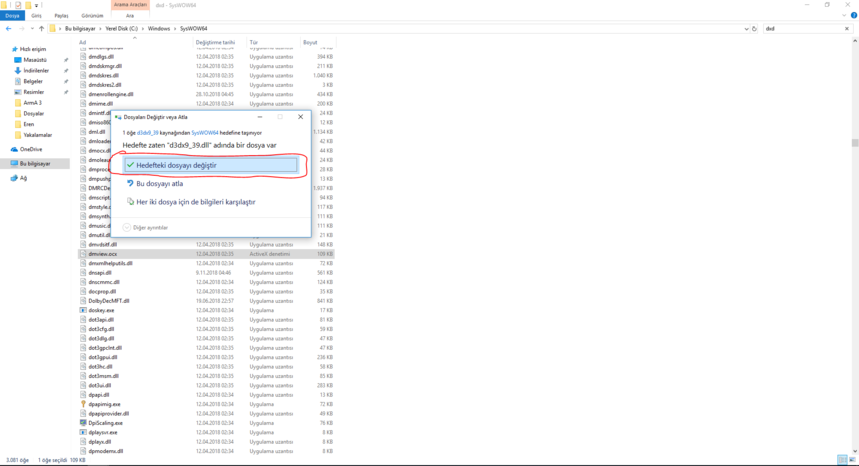Screen dimensions: 859x466
Task: Go up one folder level arrow
Action: (41, 28)
